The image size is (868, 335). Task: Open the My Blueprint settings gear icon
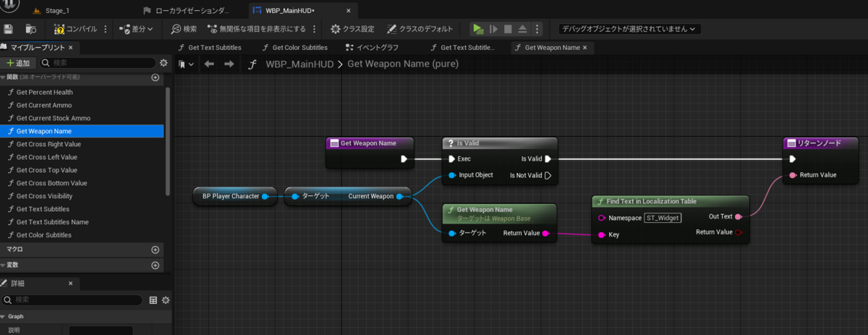pos(163,63)
